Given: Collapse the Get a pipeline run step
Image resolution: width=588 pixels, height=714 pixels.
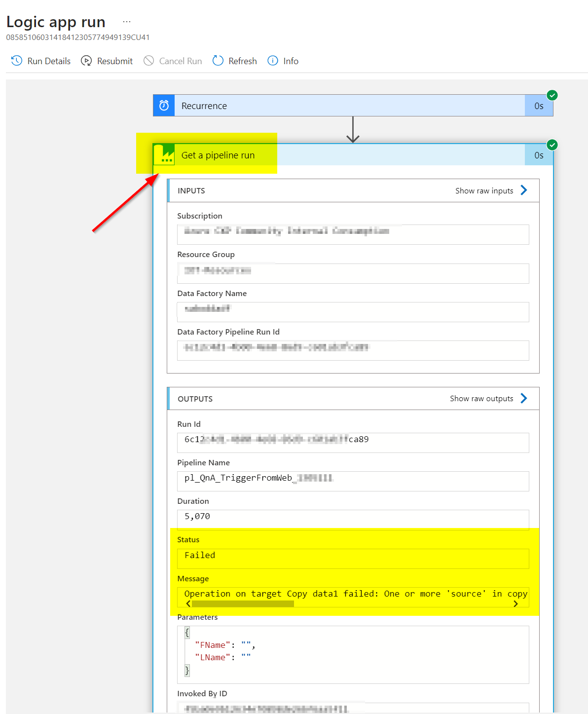Looking at the screenshot, I should [x=353, y=155].
